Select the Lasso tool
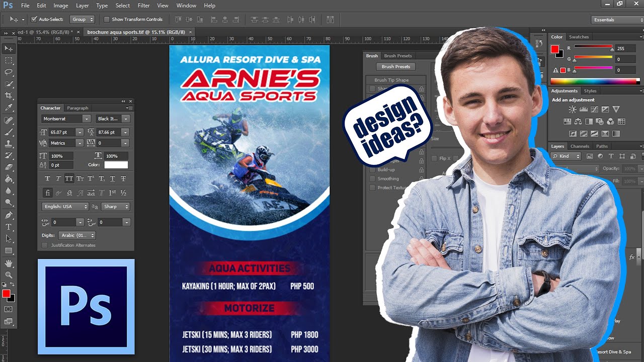 [9, 72]
